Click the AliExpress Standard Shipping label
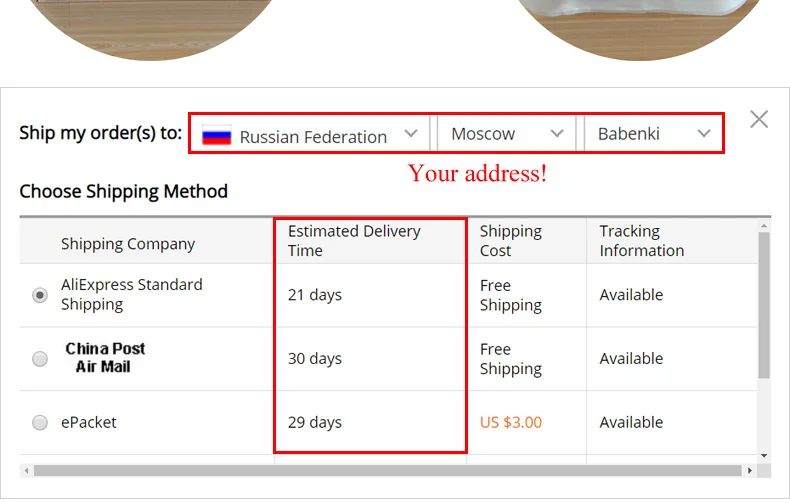The image size is (790, 503). [131, 294]
